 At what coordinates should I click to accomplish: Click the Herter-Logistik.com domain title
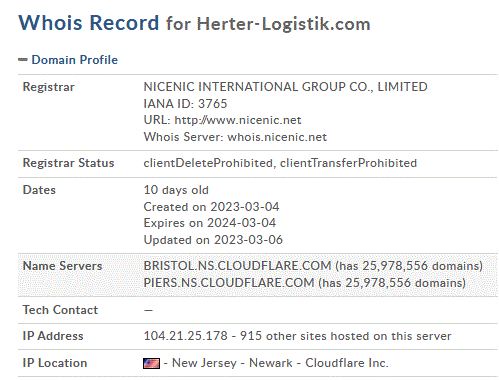point(283,24)
